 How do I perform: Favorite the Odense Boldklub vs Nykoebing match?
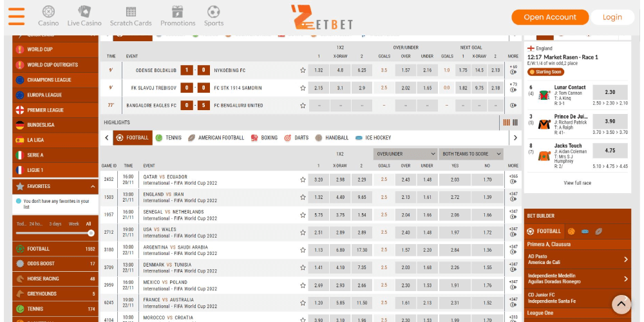pyautogui.click(x=303, y=70)
